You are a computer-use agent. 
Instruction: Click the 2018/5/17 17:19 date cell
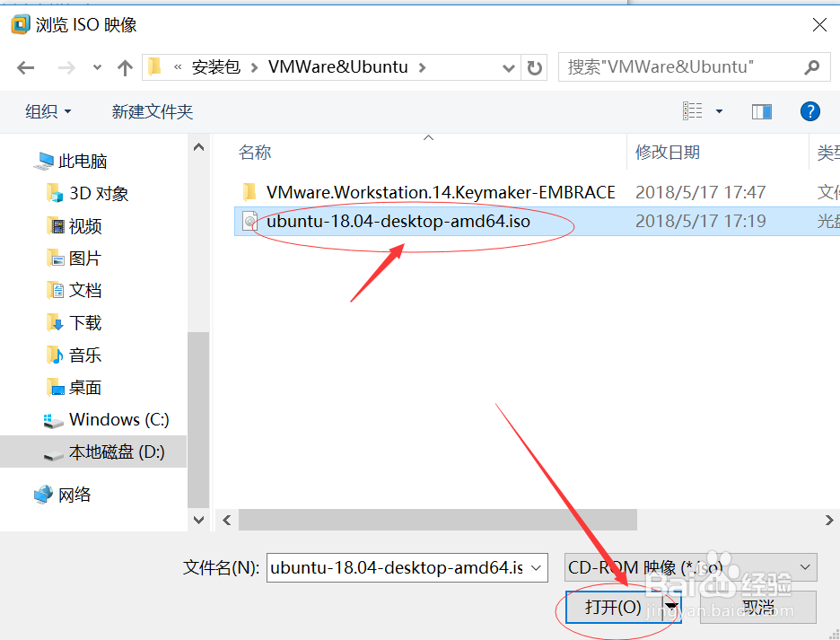point(700,222)
